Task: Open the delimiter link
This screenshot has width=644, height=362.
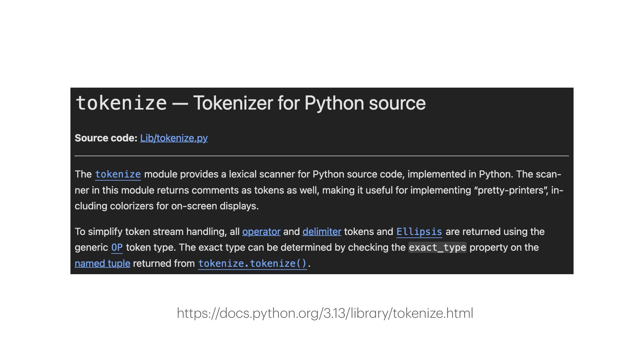Action: point(322,232)
